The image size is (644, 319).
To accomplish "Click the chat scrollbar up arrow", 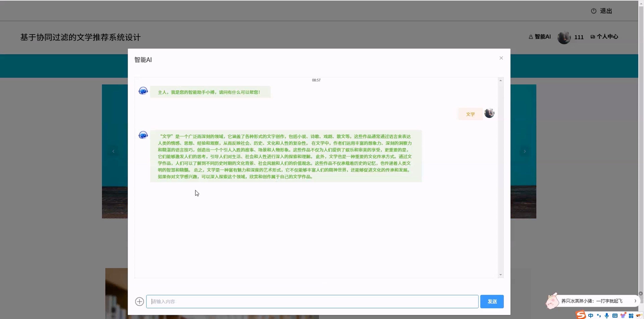I will 501,81.
